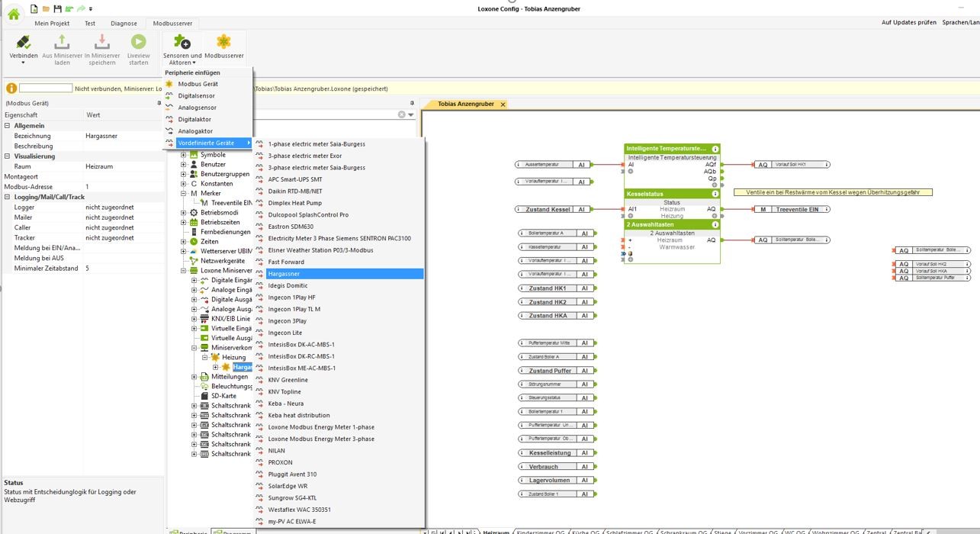
Task: Click the open folder icon in quick toolbar
Action: (46, 8)
